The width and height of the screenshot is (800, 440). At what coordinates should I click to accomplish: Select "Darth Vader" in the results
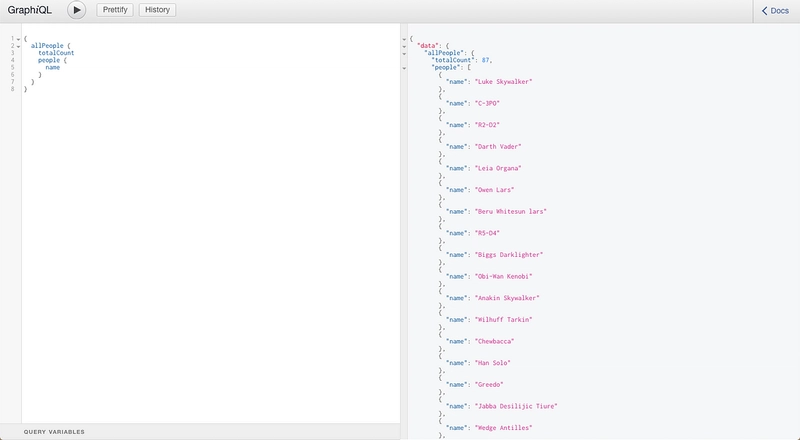tap(498, 146)
